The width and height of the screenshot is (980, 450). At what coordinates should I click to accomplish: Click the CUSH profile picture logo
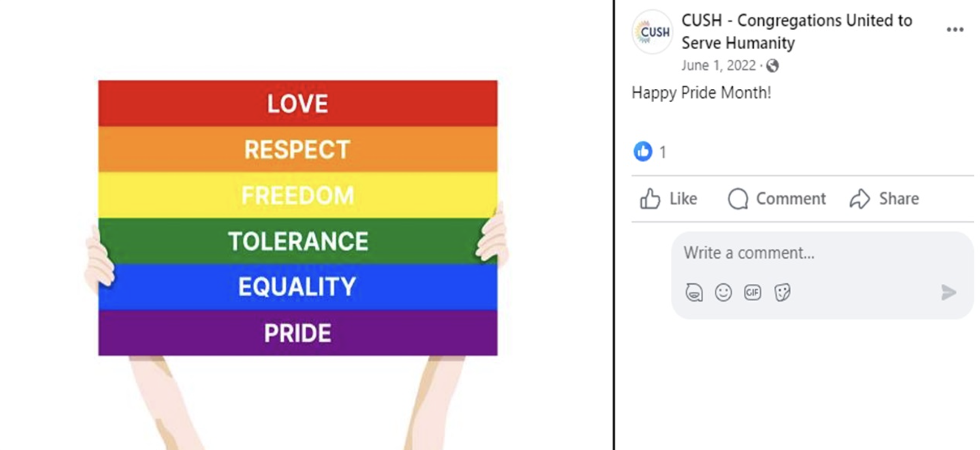[x=652, y=32]
